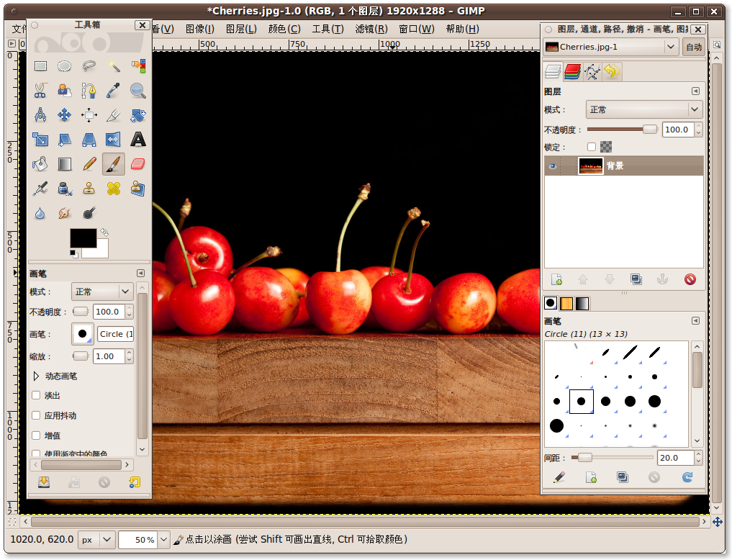Click the delete layer icon
Screen dimensions: 732x560
point(690,279)
